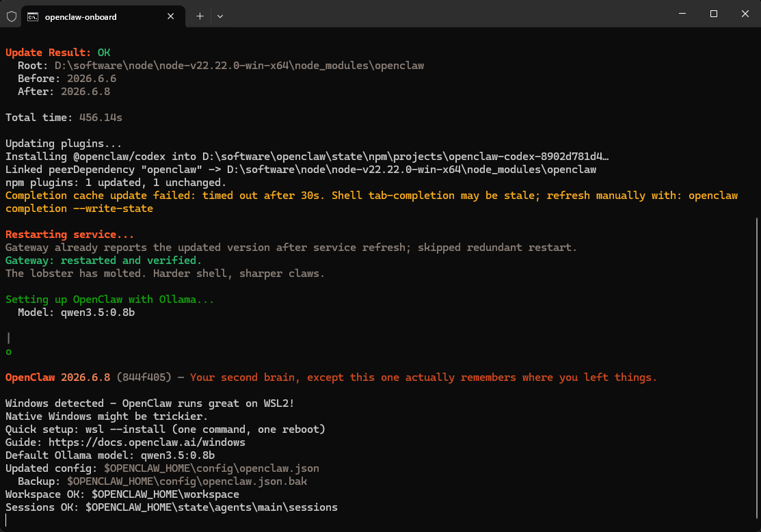The height and width of the screenshot is (532, 761).
Task: Expand the new tab profile dropdown
Action: click(220, 16)
